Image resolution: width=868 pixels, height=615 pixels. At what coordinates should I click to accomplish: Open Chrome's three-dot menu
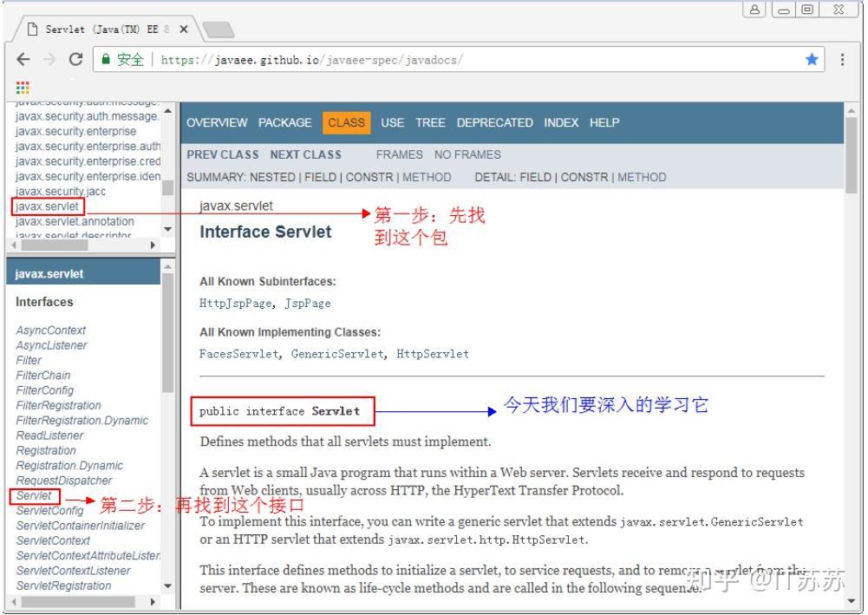(x=844, y=59)
